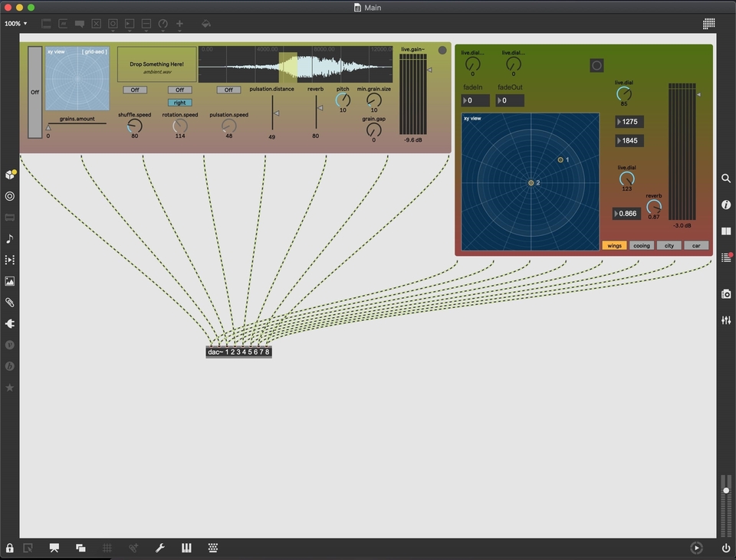
Task: Select the cooing tab
Action: click(642, 246)
